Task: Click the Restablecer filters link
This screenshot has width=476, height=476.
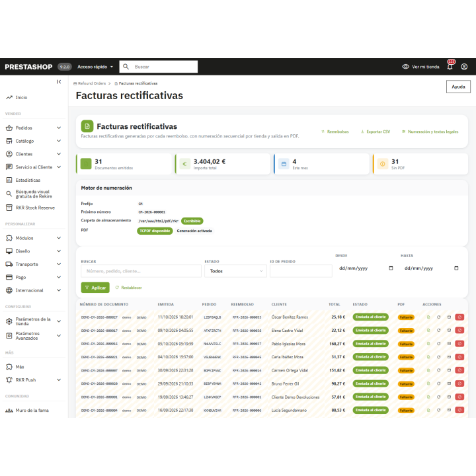Action: [x=129, y=288]
